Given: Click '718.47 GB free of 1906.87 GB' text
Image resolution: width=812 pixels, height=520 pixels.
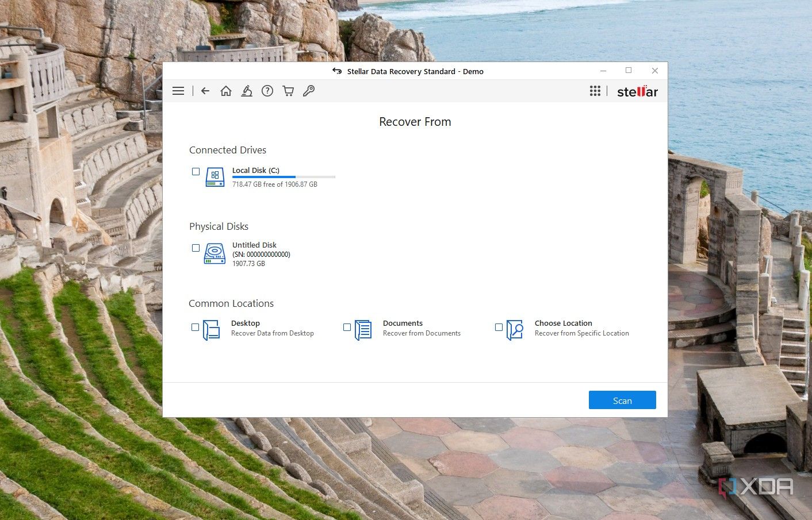Looking at the screenshot, I should coord(275,184).
